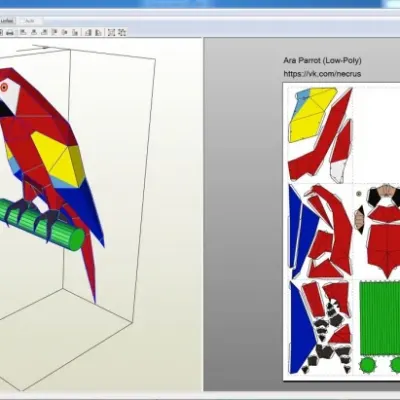The image size is (400, 400).
Task: Click the align-bottom icon in the toolbar
Action: (x=75, y=32)
